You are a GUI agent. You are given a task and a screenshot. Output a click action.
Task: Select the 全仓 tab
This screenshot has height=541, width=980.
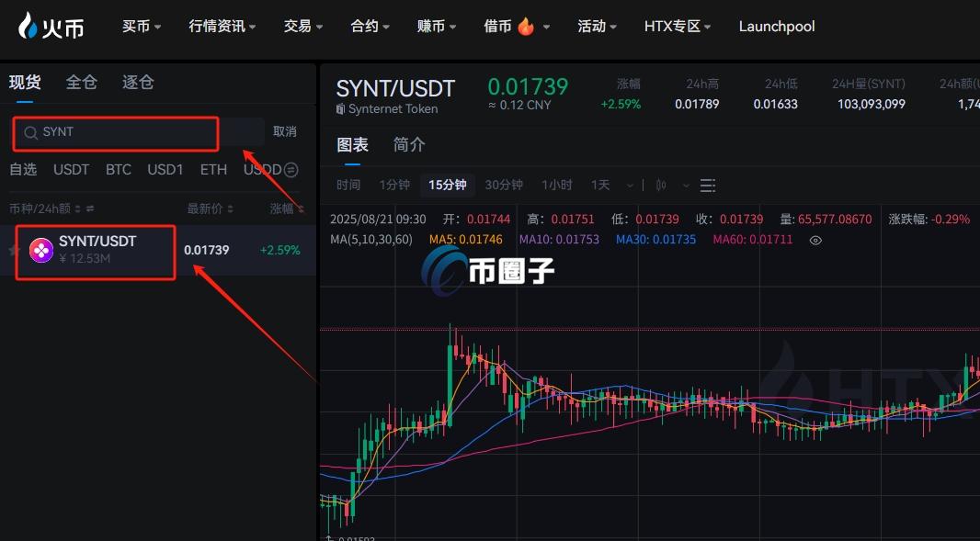[x=81, y=82]
